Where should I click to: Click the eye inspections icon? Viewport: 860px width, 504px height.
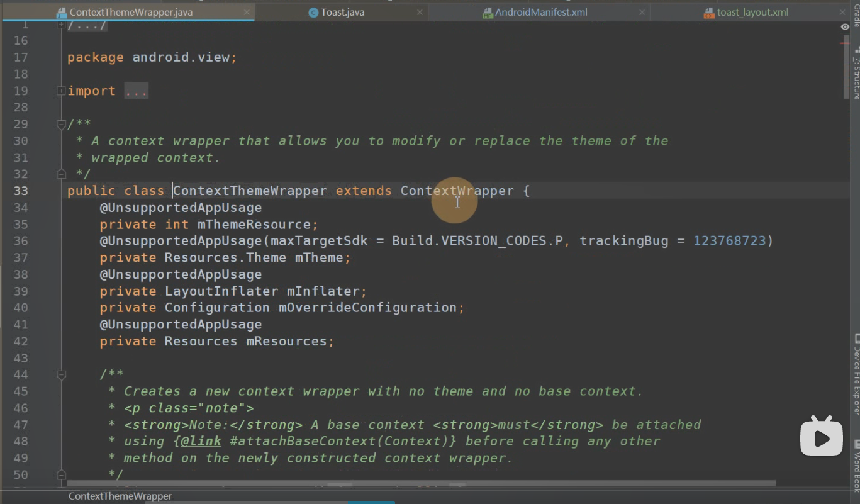(x=845, y=26)
